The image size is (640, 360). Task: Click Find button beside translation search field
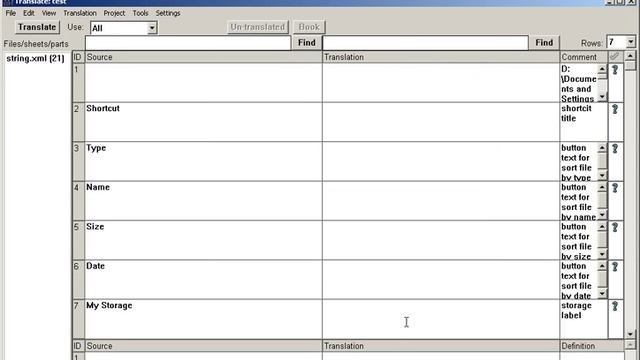tap(544, 43)
